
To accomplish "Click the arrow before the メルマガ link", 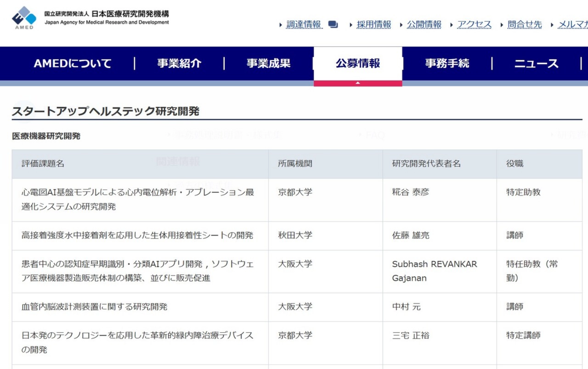I will point(552,25).
